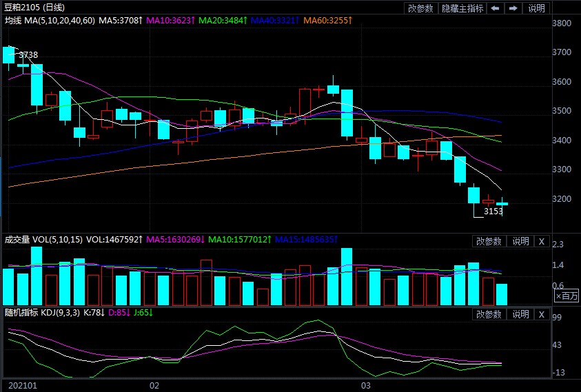
Task: Click the 成交量 VOL(5,10,15) indicator label
Action: 43,240
